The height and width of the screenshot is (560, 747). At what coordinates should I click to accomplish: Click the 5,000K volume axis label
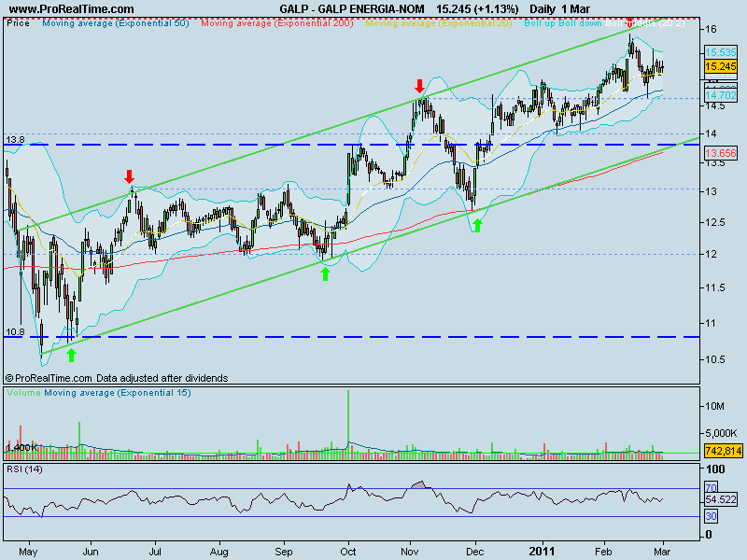tap(721, 433)
